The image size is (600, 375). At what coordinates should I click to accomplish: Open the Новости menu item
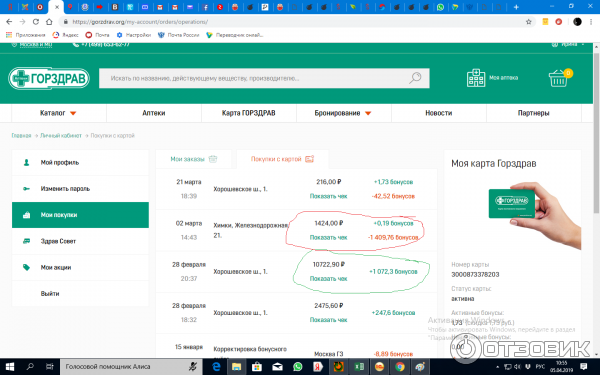439,113
